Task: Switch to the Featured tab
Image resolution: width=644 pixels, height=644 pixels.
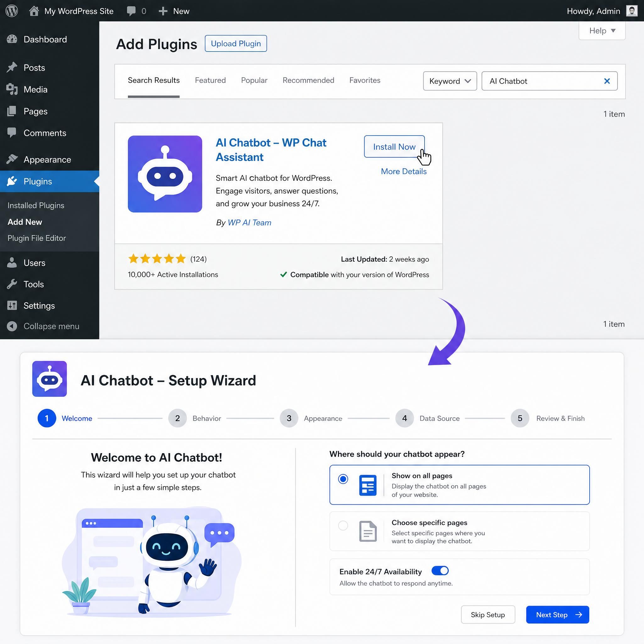Action: tap(210, 80)
